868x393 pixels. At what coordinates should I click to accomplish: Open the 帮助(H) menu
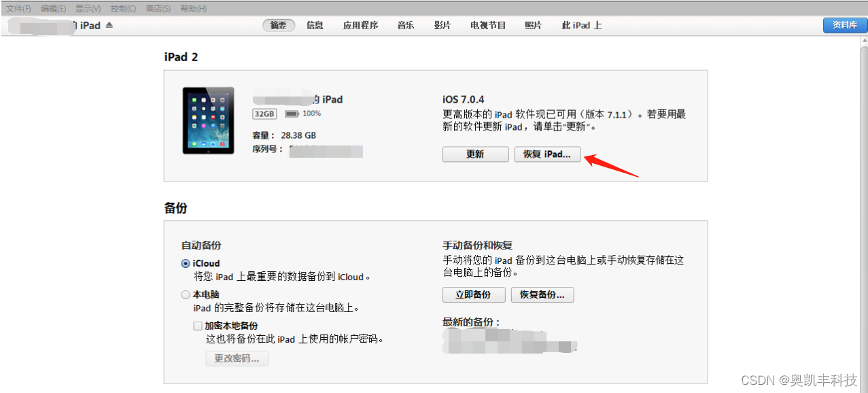(193, 8)
